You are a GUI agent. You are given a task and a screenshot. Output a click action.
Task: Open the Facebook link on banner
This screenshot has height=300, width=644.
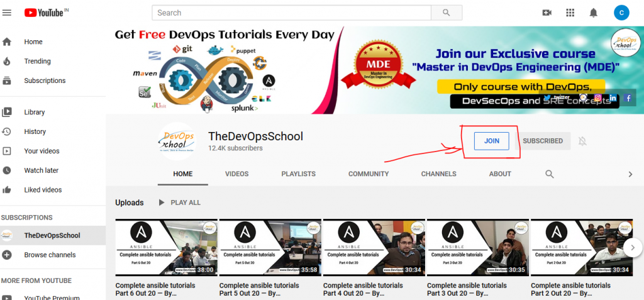(x=628, y=98)
